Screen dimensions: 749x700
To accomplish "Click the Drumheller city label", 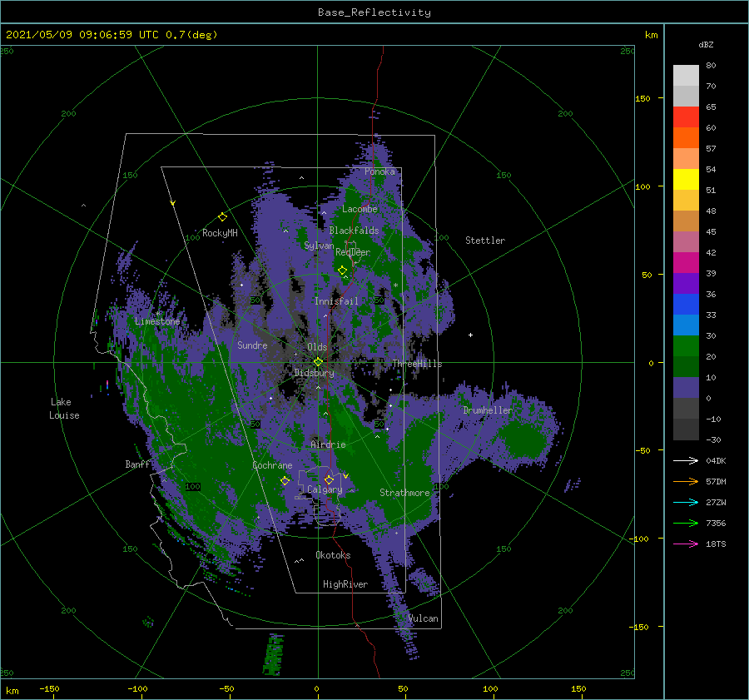I will coord(488,410).
